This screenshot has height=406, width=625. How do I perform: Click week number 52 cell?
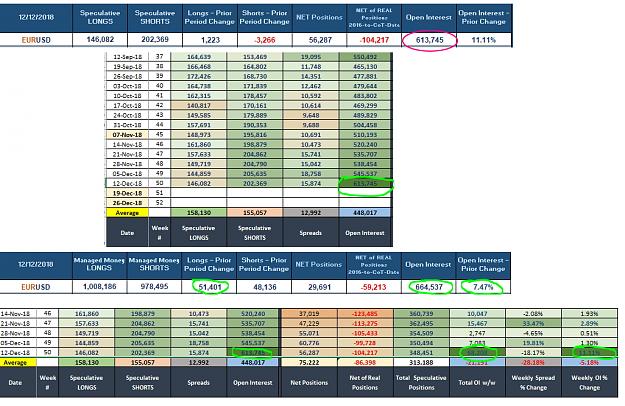tap(159, 203)
